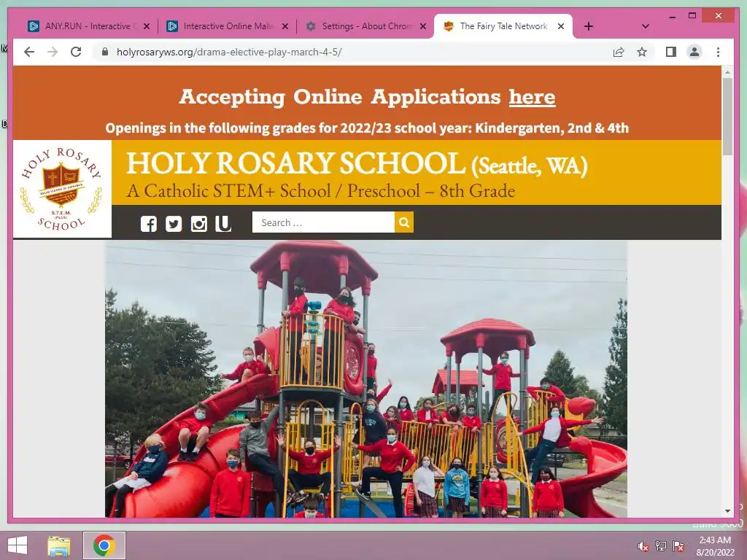Toggle the Chrome side panel icon
This screenshot has height=560, width=747.
[671, 52]
